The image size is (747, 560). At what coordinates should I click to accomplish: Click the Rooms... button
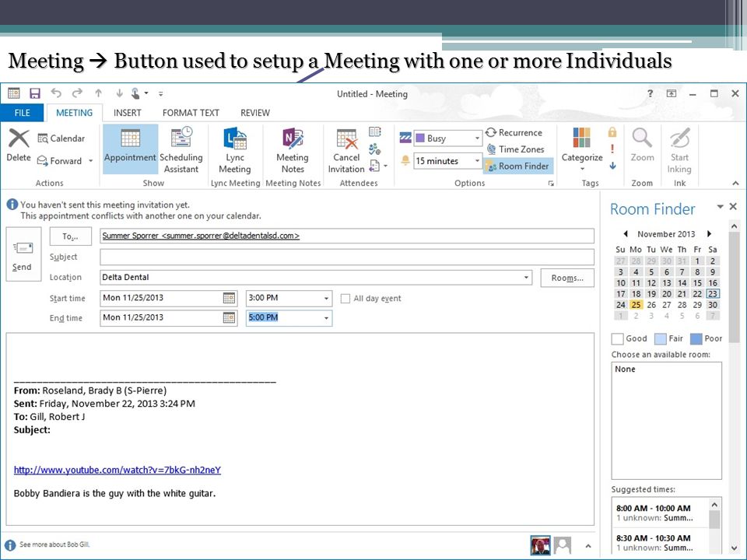[567, 278]
